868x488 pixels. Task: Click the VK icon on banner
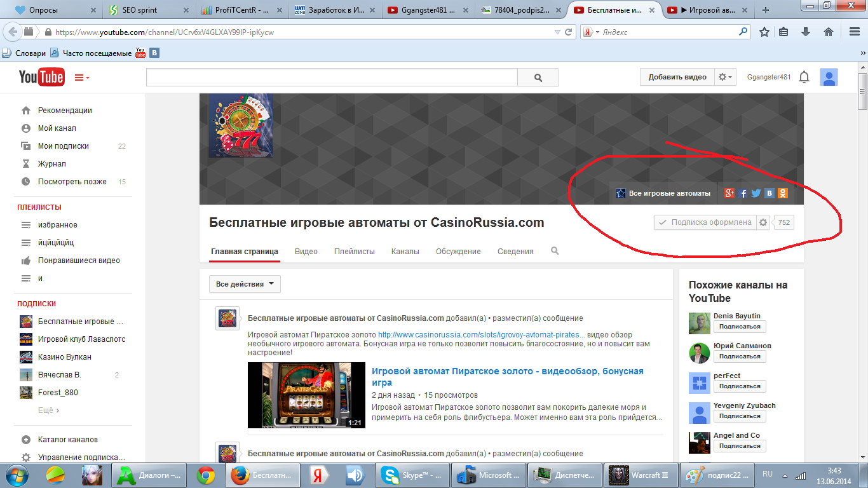tap(770, 193)
